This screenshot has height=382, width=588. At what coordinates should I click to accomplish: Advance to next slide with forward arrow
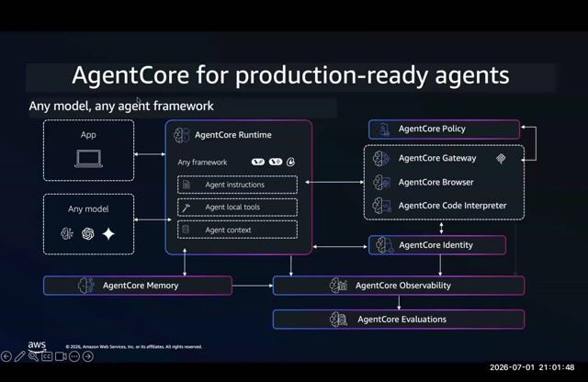[88, 356]
